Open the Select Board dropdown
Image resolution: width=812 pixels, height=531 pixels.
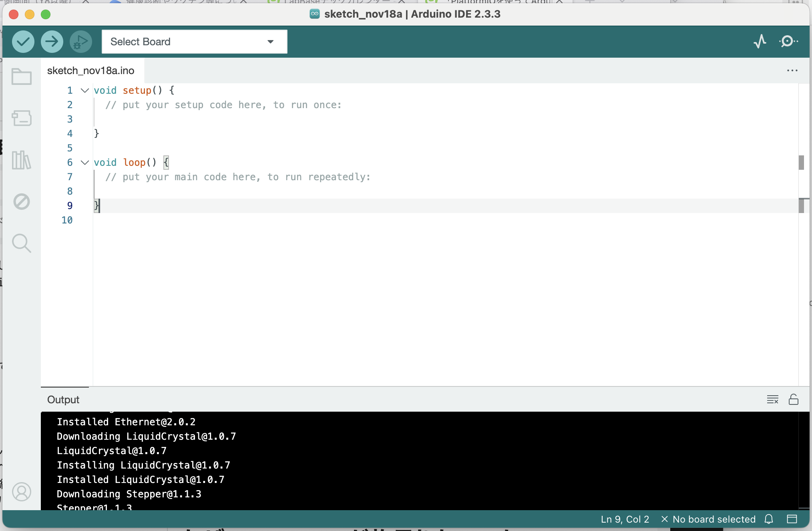coord(194,41)
